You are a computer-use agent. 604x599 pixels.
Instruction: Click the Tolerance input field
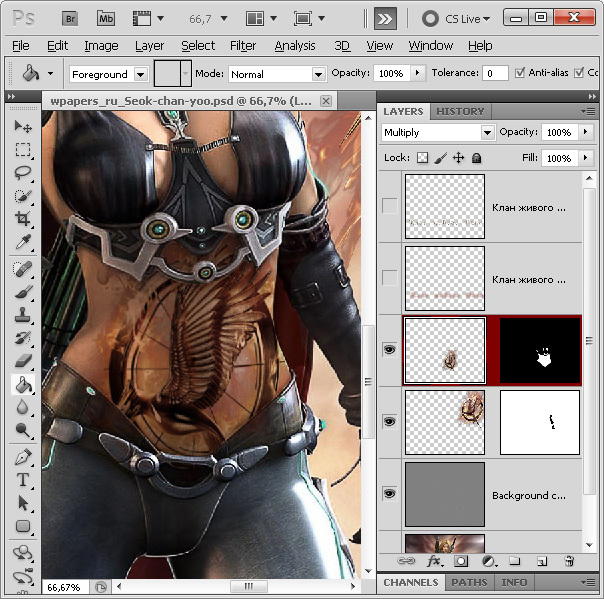pos(495,73)
